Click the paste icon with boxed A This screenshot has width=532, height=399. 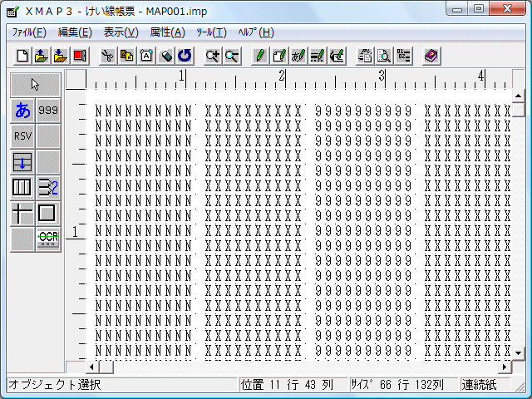pyautogui.click(x=146, y=56)
